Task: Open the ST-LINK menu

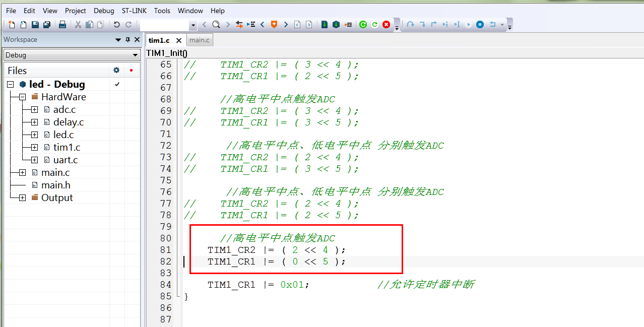Action: tap(134, 11)
